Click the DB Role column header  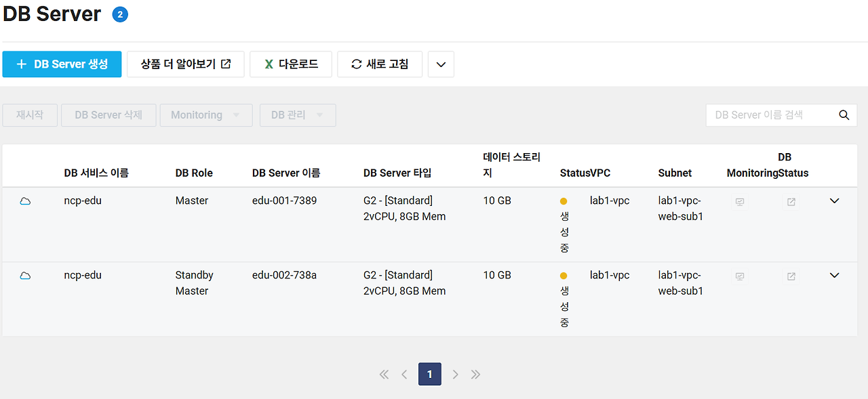[194, 173]
